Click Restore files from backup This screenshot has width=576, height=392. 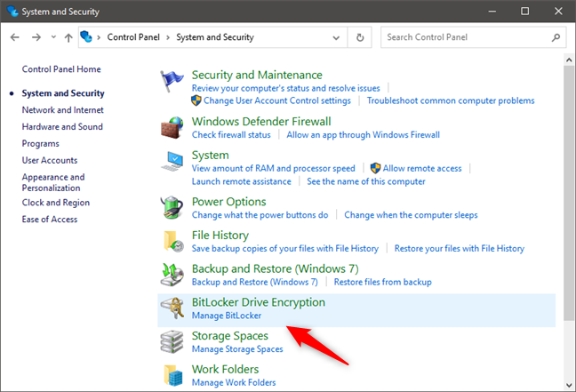[x=382, y=282]
